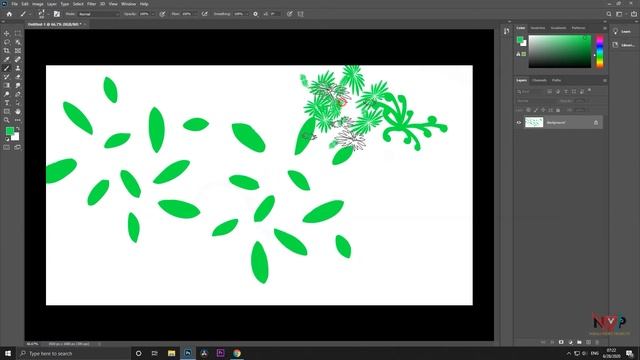Delete the layer with trash icon
The height and width of the screenshot is (360, 640).
[597, 342]
